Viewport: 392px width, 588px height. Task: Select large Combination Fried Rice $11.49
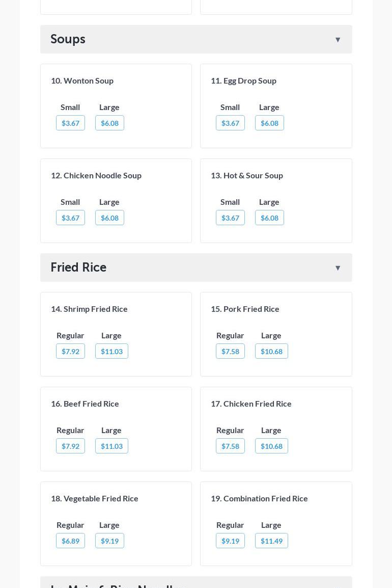tap(271, 541)
